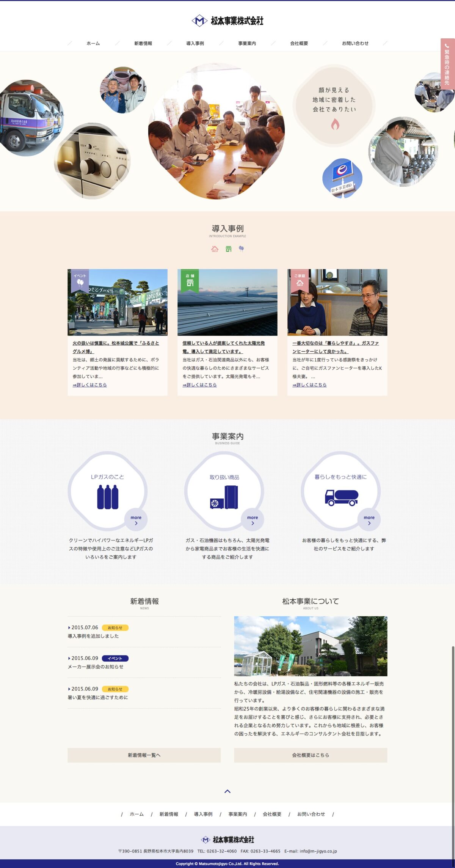
Task: Open 導入事例 in the top navigation
Action: [x=195, y=43]
